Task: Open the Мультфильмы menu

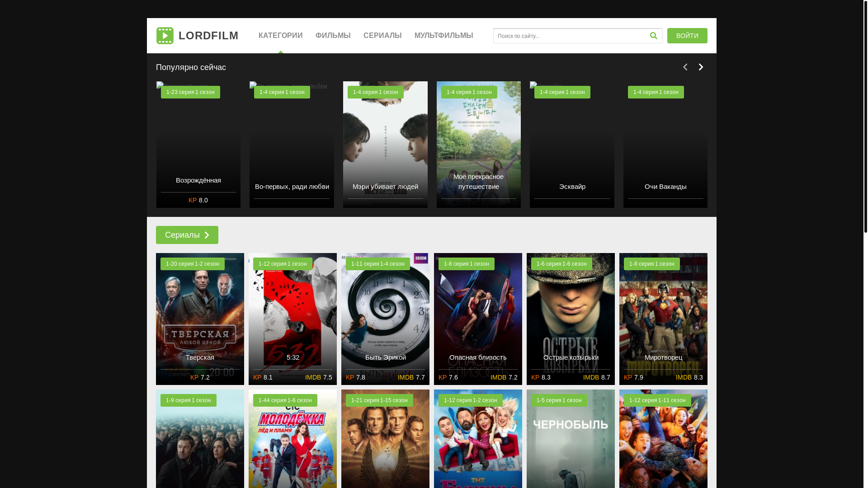Action: (x=444, y=36)
